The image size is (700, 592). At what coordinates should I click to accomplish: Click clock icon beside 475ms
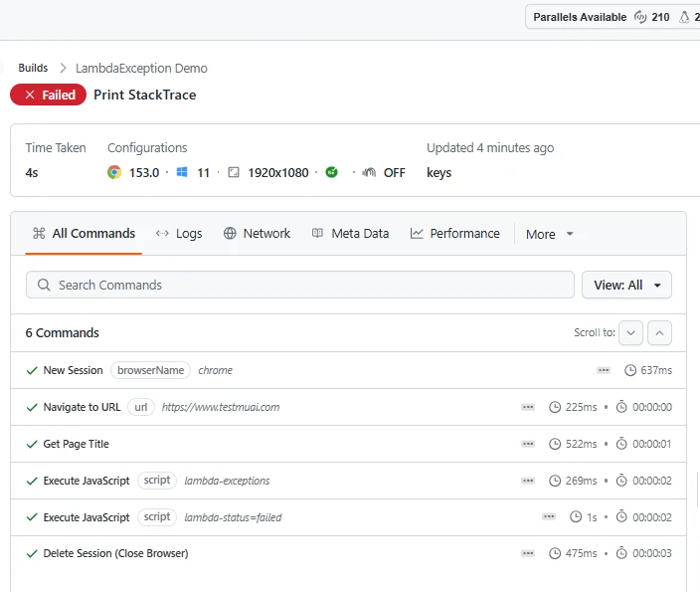pyautogui.click(x=555, y=553)
